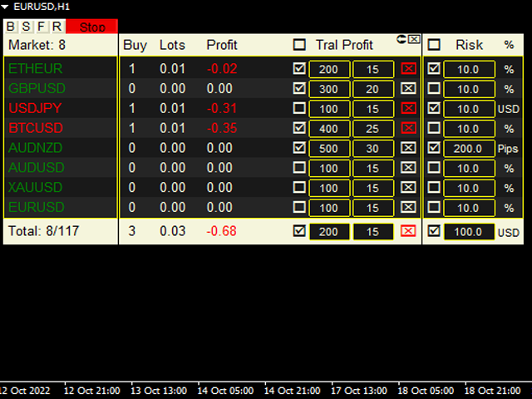This screenshot has width=532, height=399.
Task: Enable XAUUSD trailing profit checkbox
Action: point(299,187)
